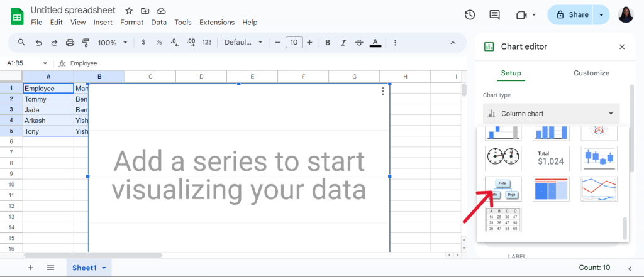Open the version history clock icon
644x277 pixels.
[470, 15]
